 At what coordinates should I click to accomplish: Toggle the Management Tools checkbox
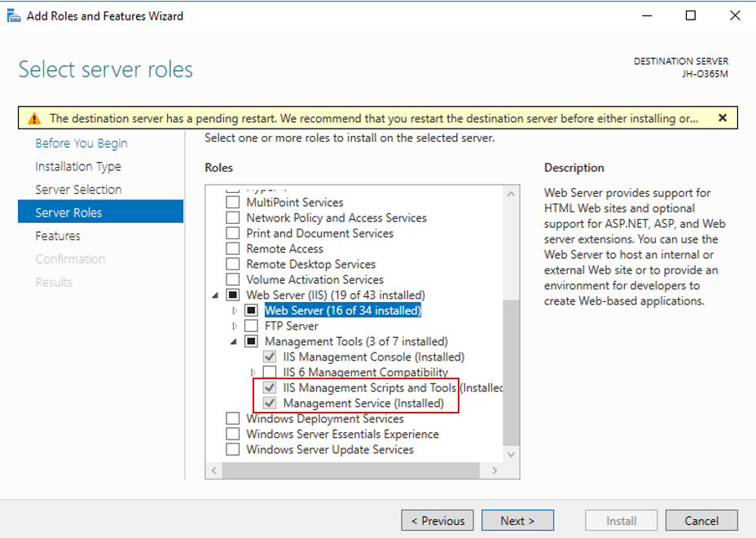coord(251,341)
